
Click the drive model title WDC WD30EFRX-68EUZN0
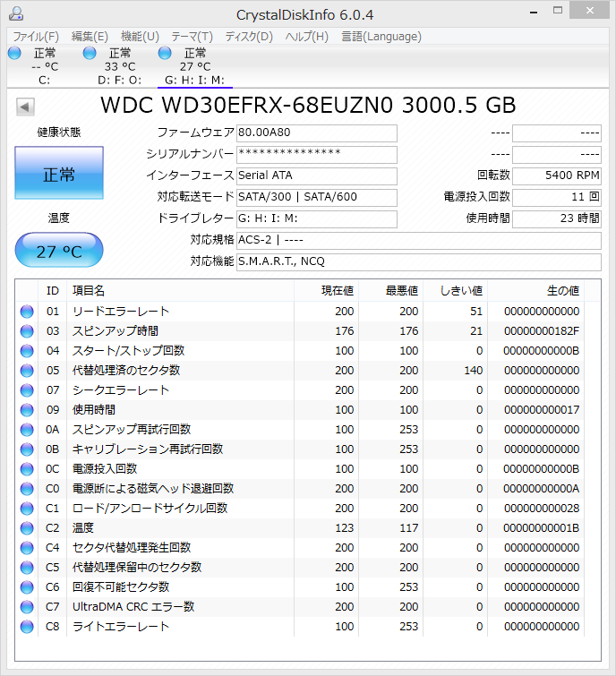click(x=246, y=105)
